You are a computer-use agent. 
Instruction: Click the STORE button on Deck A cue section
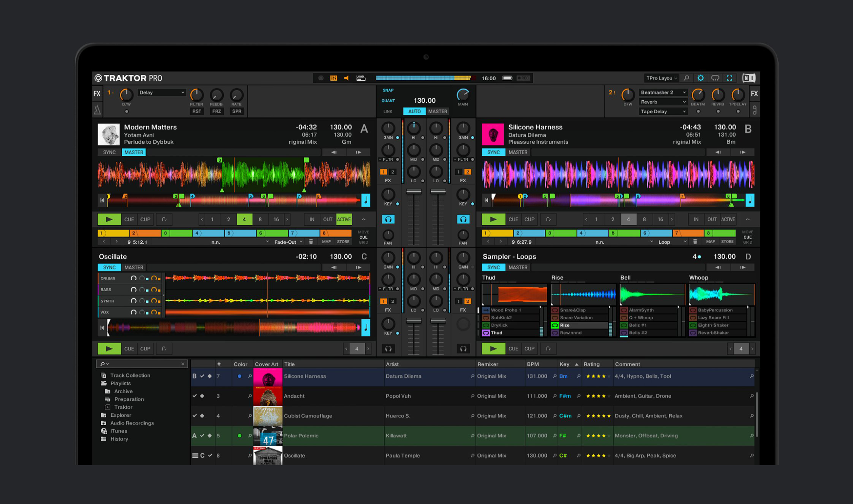(x=343, y=241)
